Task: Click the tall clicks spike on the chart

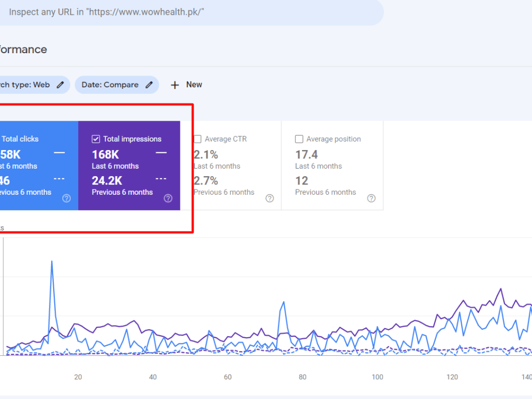Action: point(52,262)
